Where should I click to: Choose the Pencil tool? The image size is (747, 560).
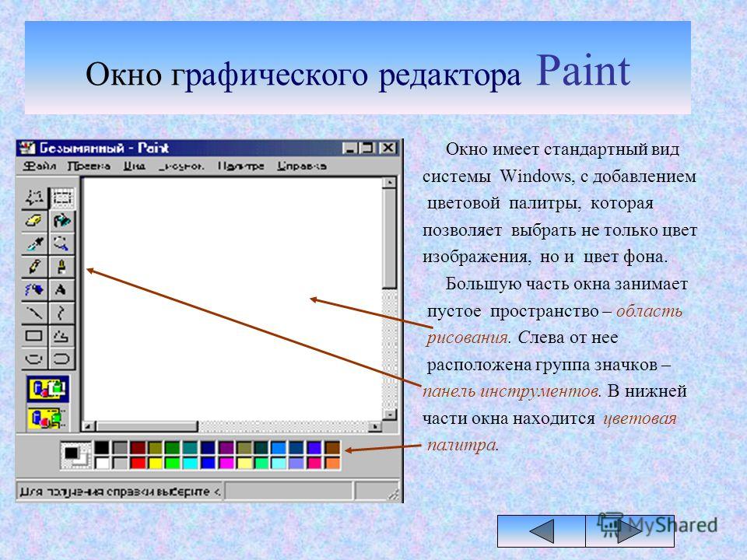click(x=34, y=266)
